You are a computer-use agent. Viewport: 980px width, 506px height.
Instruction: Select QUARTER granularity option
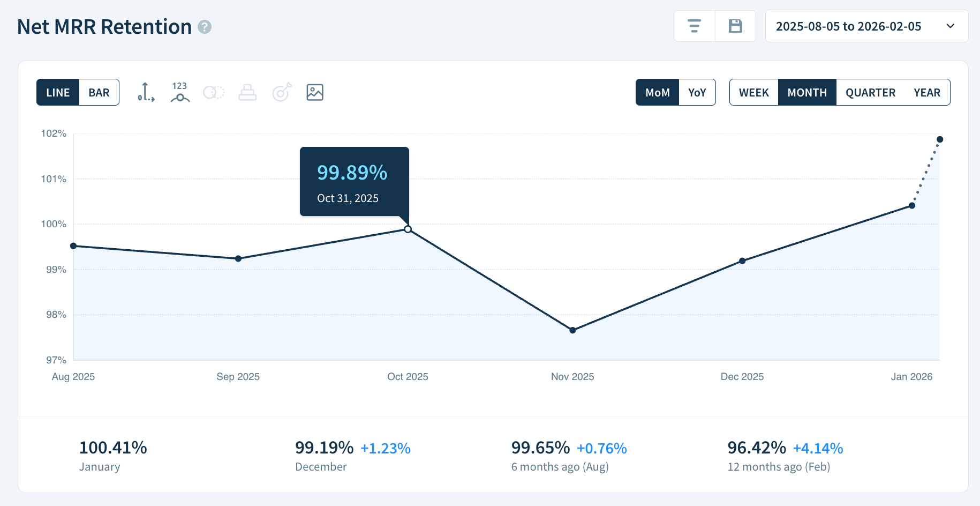pyautogui.click(x=870, y=92)
